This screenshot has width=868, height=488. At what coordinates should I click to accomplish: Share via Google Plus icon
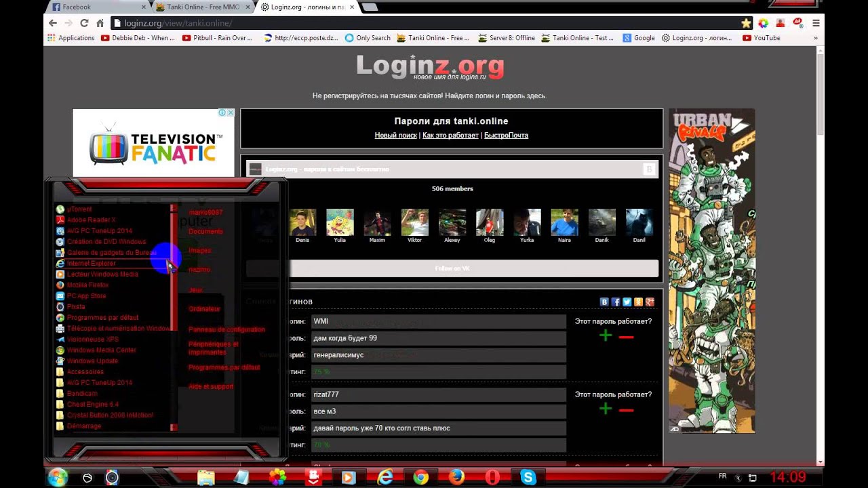[650, 302]
